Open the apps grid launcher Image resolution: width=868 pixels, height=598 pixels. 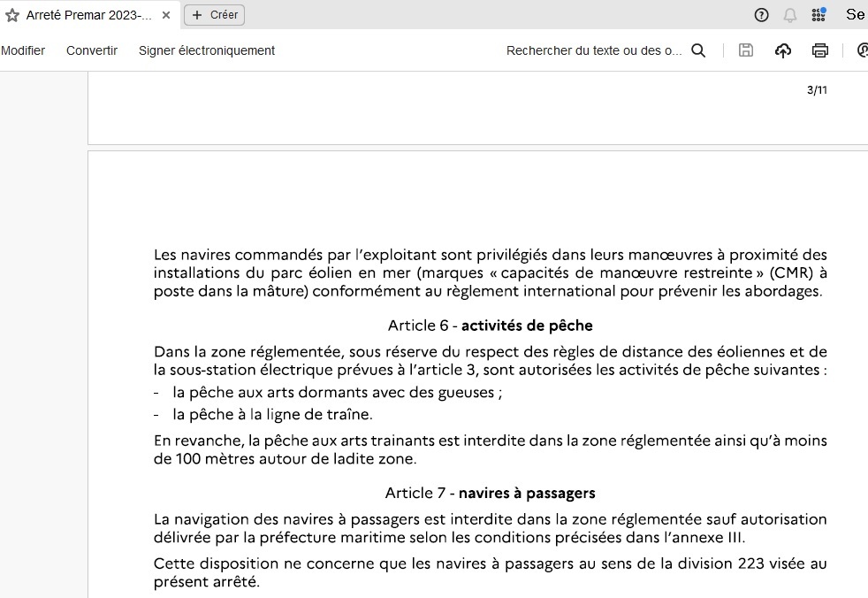[819, 15]
